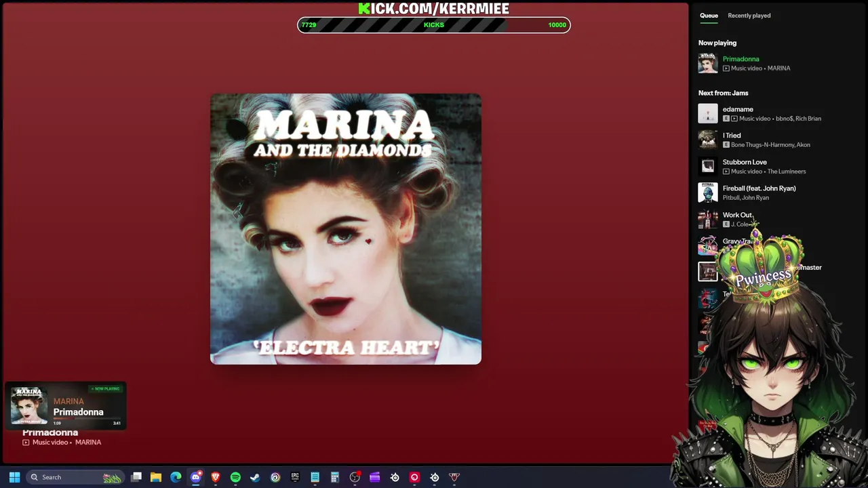Open the rainbow ring taskbar icon beside Steam
Image resolution: width=868 pixels, height=488 pixels.
tap(275, 477)
